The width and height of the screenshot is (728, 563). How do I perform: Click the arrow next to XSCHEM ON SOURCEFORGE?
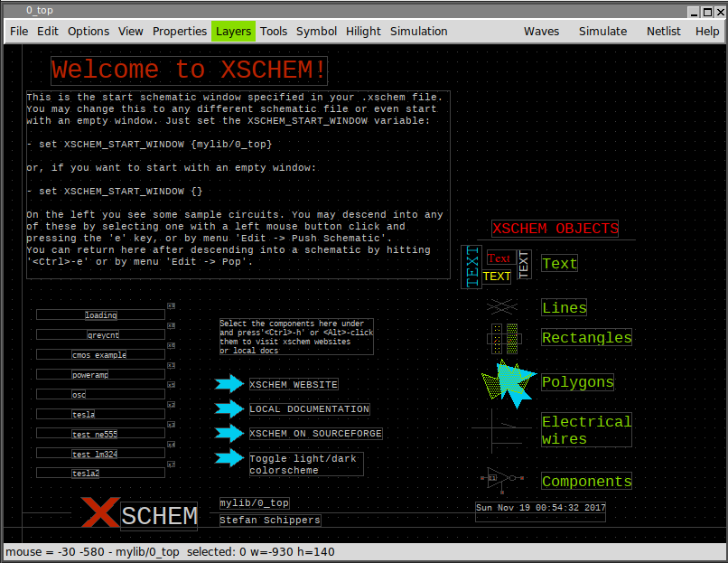click(229, 433)
